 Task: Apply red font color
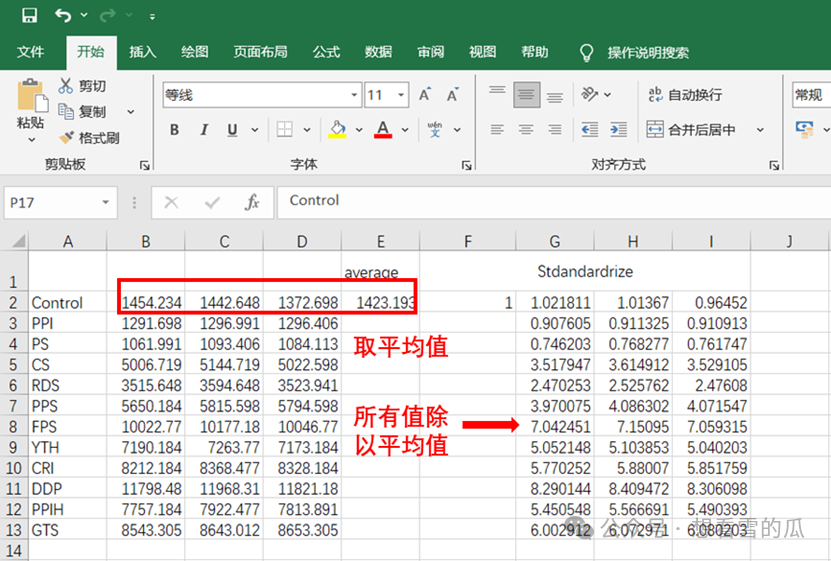(x=383, y=129)
